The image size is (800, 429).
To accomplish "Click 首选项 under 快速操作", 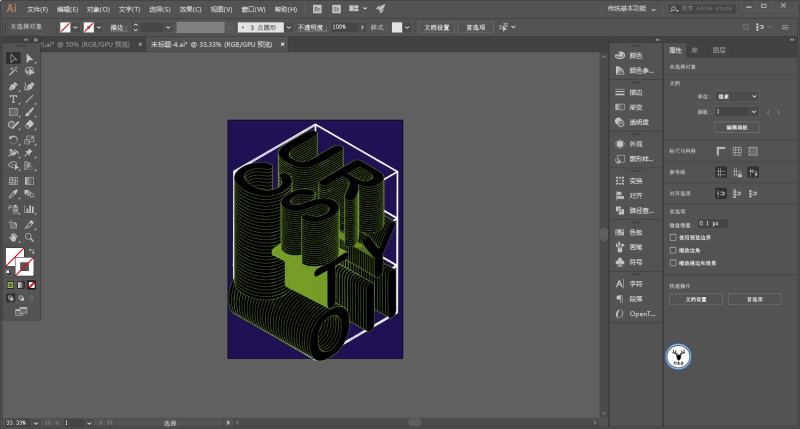I will pyautogui.click(x=755, y=299).
